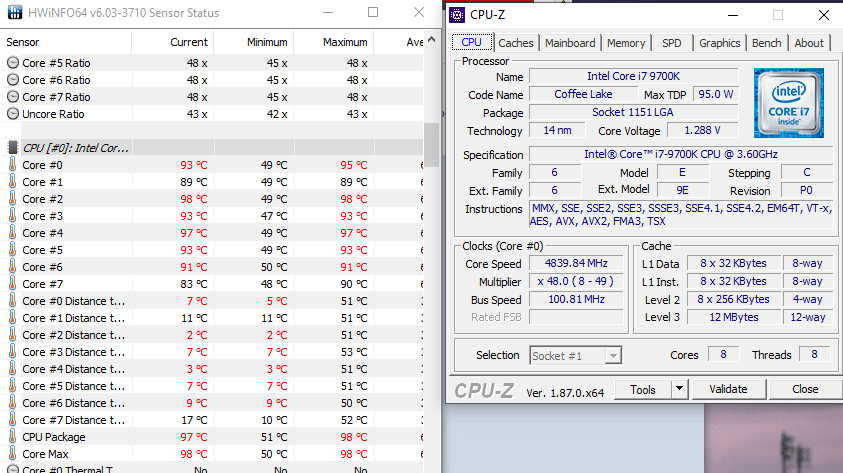Image resolution: width=843 pixels, height=473 pixels.
Task: Click the HWiNFO scrollbar up arrow
Action: (x=431, y=39)
